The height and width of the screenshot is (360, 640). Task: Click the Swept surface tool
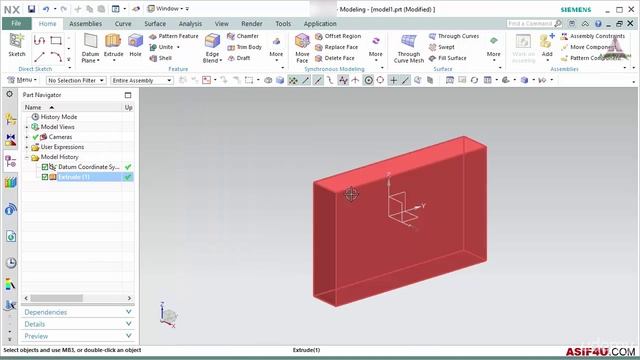[x=442, y=47]
